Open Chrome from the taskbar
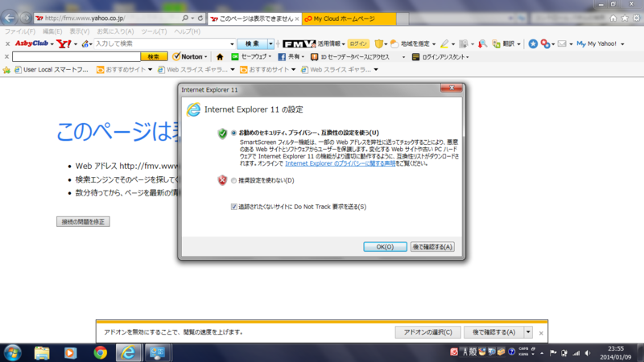644x362 pixels. [x=100, y=352]
